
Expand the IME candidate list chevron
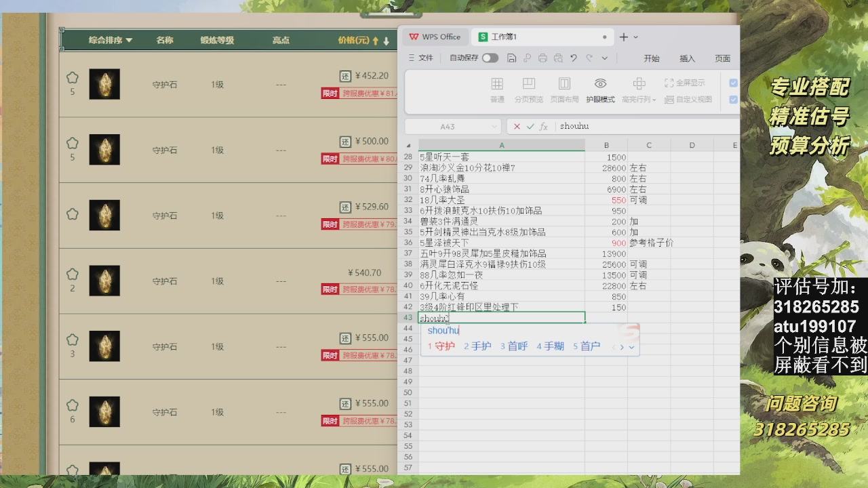point(631,347)
